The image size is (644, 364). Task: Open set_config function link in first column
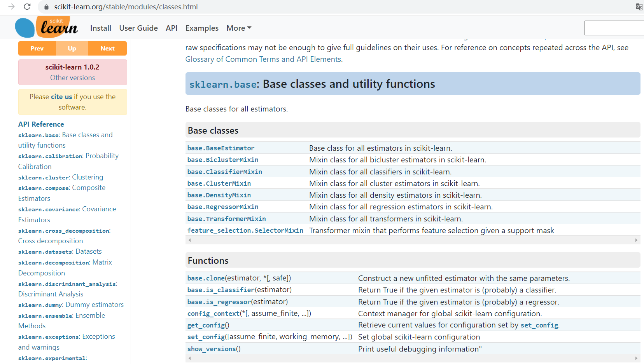click(206, 337)
